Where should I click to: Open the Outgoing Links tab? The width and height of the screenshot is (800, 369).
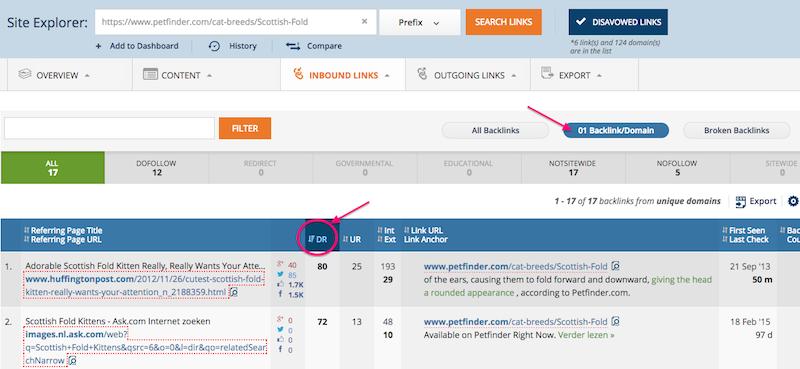click(x=468, y=75)
